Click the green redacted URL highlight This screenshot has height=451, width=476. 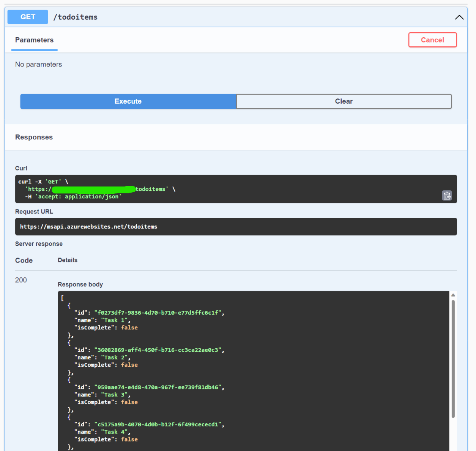[94, 189]
